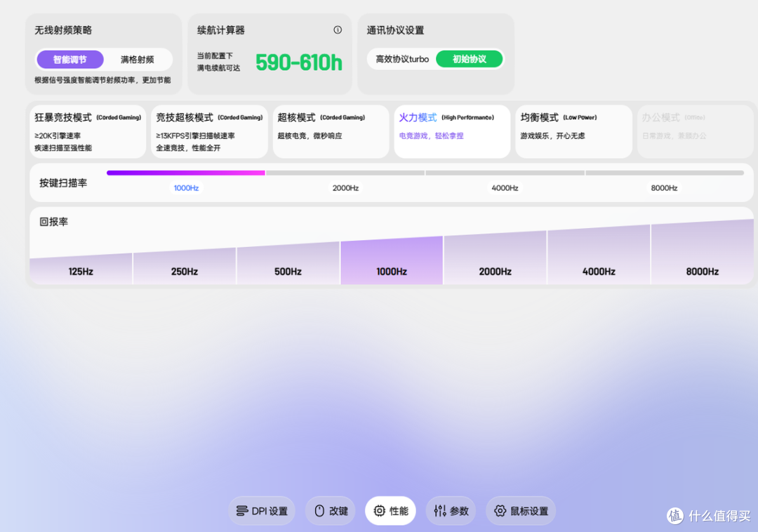Click the 按键扫描率 label
This screenshot has width=758, height=532.
point(63,183)
